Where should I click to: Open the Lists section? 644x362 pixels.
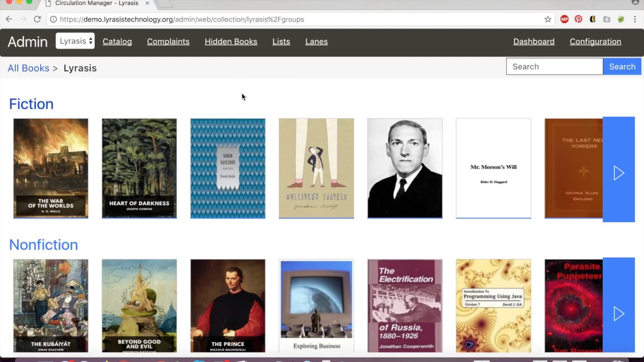(281, 42)
